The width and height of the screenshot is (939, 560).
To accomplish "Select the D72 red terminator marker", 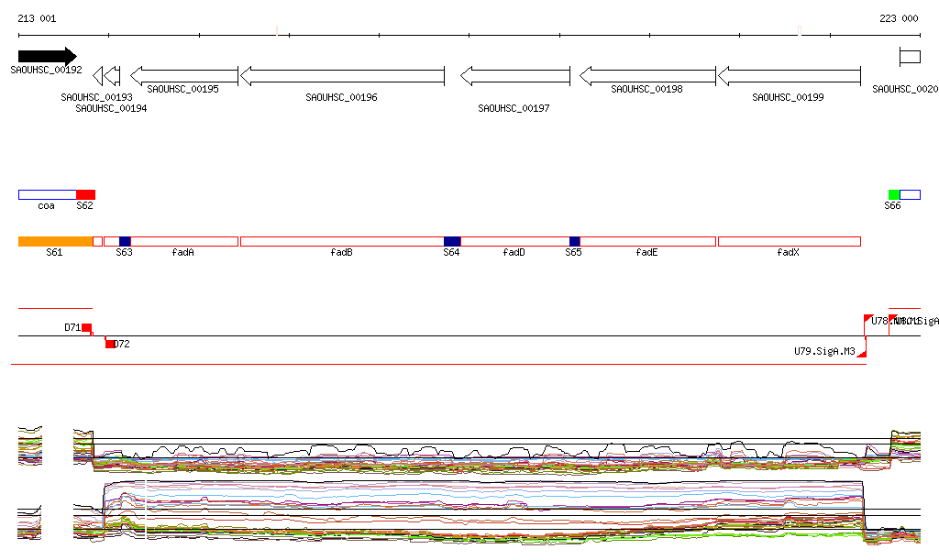I will (109, 344).
